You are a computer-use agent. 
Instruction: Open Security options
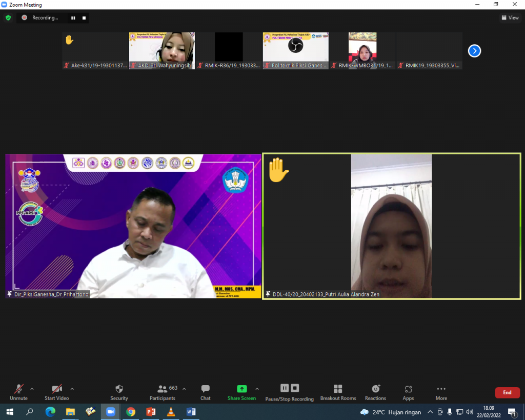pyautogui.click(x=119, y=392)
